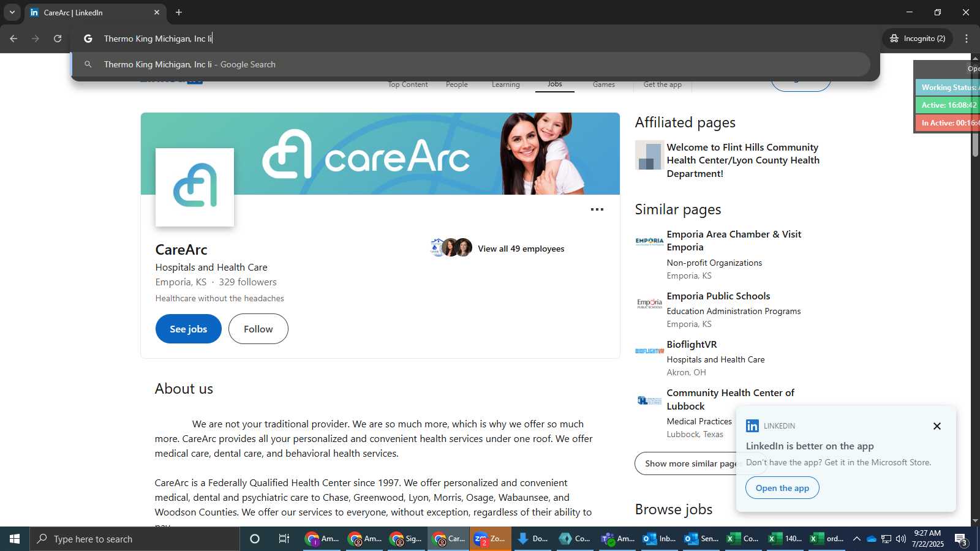
Task: Open the Microsoft Teams taskbar app
Action: tap(617, 539)
